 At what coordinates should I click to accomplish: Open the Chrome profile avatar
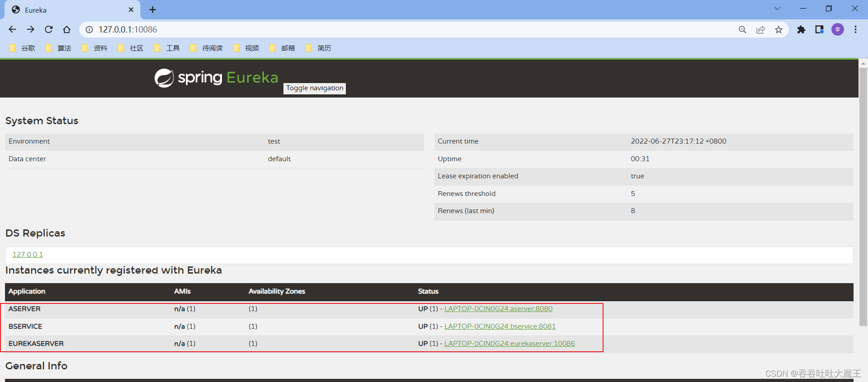(x=838, y=29)
